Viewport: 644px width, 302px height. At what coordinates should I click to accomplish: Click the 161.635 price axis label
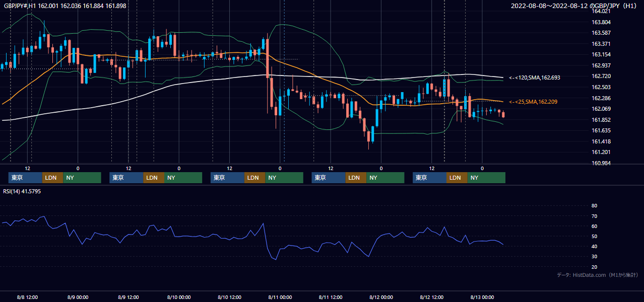coord(601,130)
